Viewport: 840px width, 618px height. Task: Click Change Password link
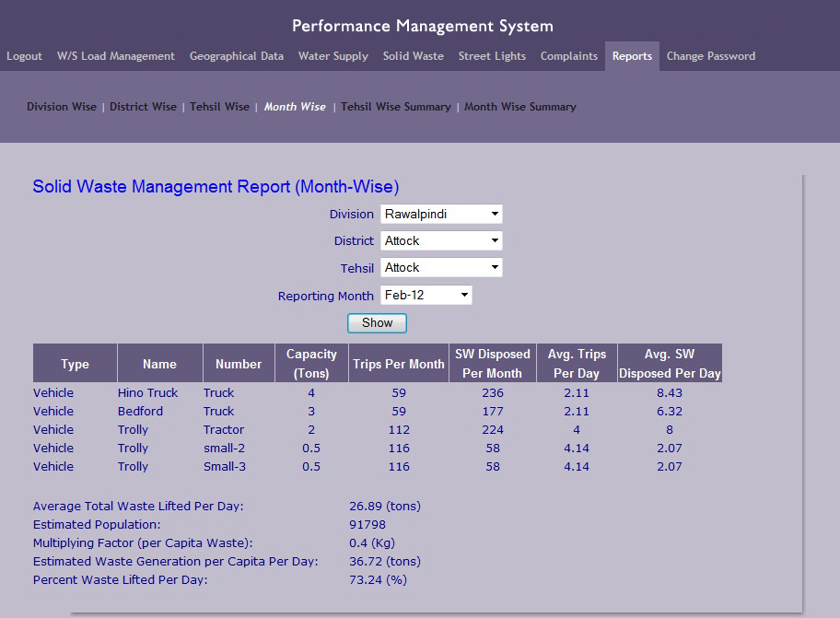[711, 56]
